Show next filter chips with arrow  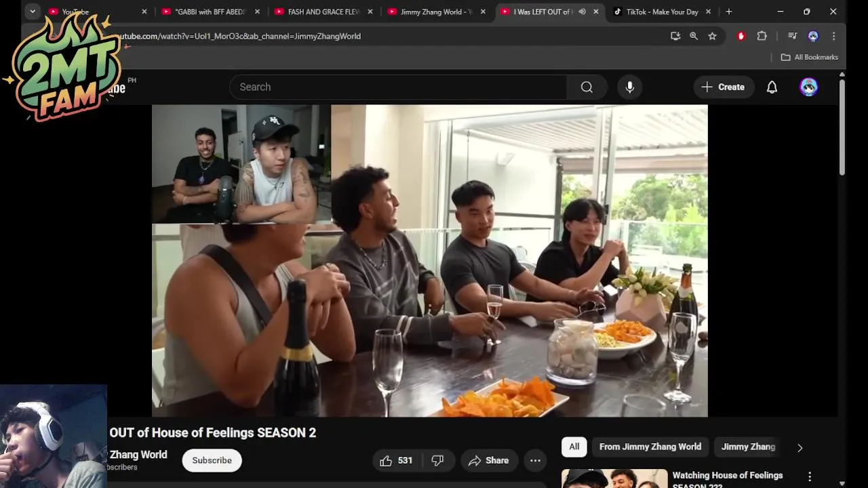pyautogui.click(x=800, y=447)
